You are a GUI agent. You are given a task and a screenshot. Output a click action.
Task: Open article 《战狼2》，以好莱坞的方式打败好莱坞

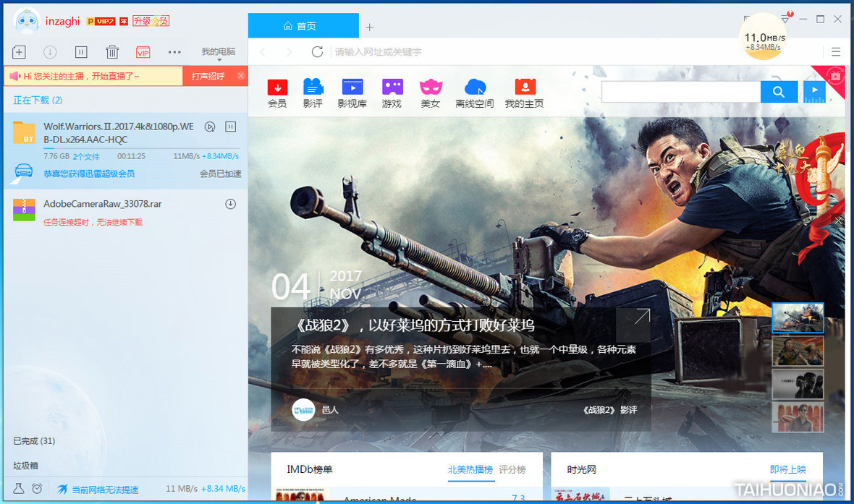[415, 325]
